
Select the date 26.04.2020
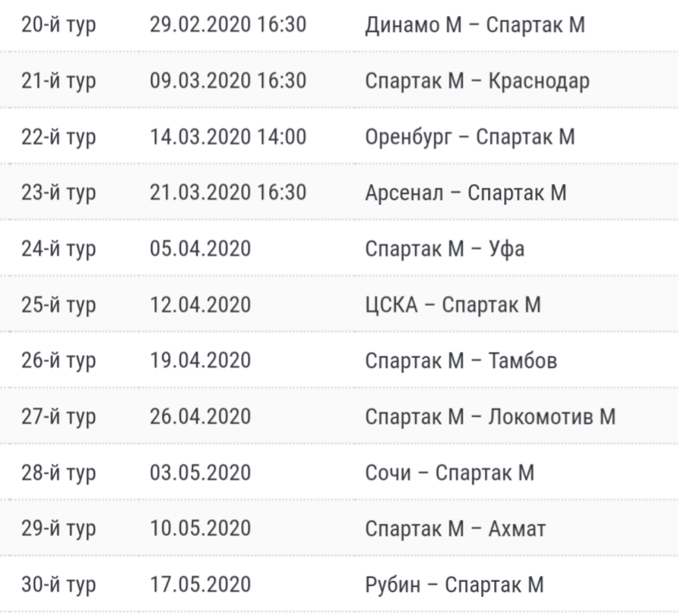(x=200, y=416)
